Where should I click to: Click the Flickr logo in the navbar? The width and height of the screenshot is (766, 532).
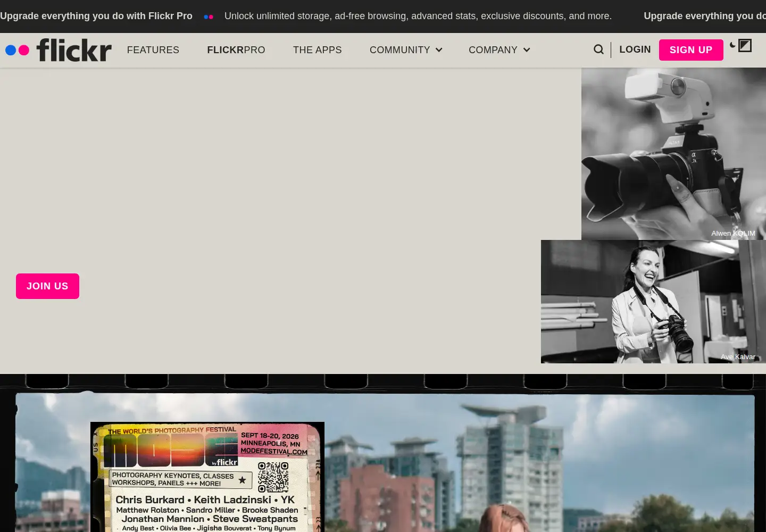click(x=59, y=50)
